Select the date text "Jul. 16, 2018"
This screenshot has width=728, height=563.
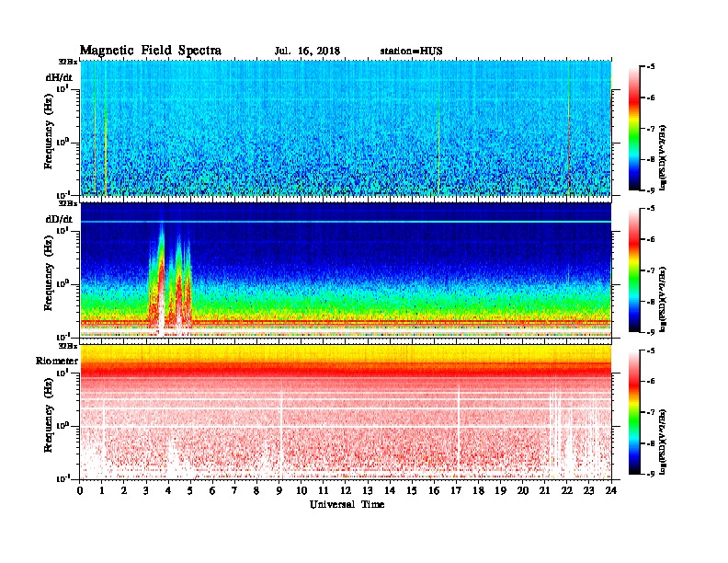tap(307, 52)
